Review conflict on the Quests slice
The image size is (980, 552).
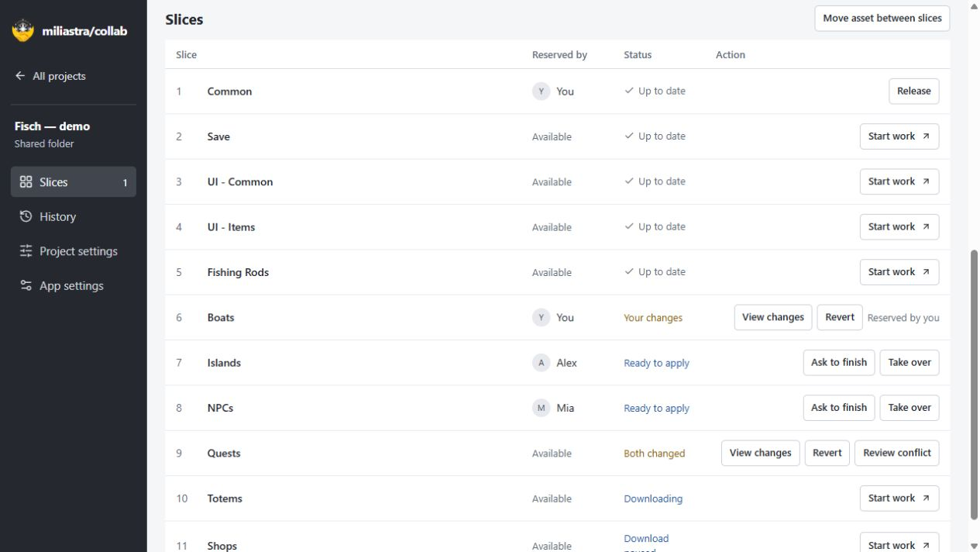[x=897, y=453]
